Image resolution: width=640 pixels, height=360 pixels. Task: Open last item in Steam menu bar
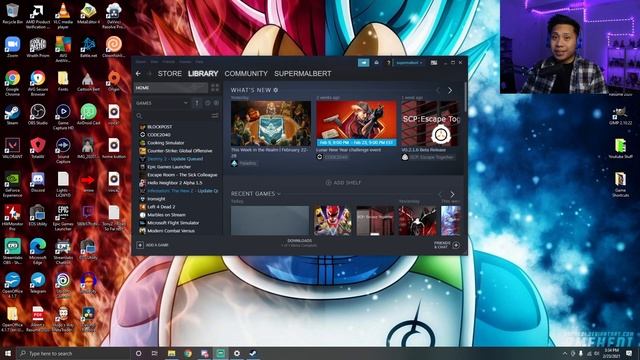click(x=199, y=62)
